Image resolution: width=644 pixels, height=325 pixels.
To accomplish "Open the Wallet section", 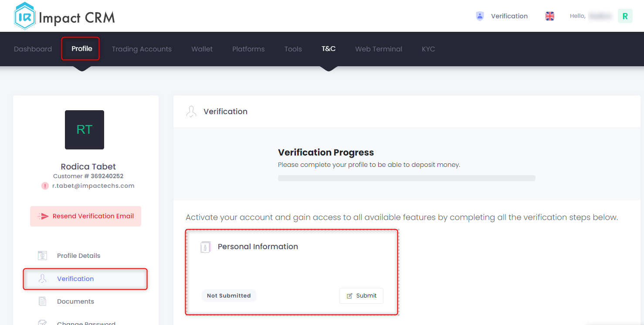I will pos(202,49).
